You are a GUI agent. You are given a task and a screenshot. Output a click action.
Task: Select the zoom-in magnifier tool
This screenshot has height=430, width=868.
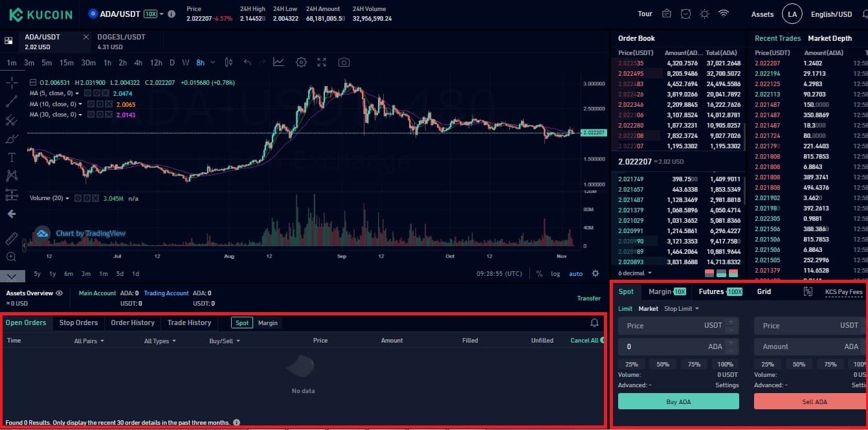pyautogui.click(x=12, y=256)
